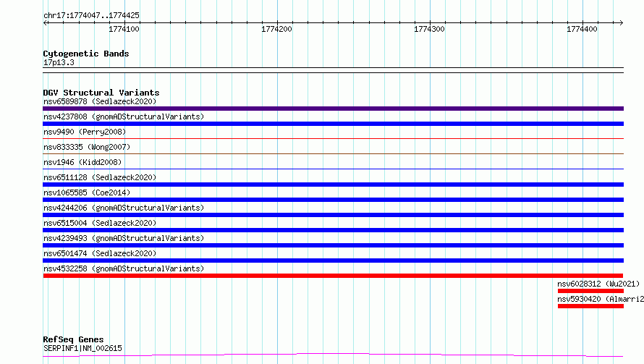Screen dimensions: 644x364
Task: Click the chr17:1774047..1774425 region label
Action: tap(91, 15)
